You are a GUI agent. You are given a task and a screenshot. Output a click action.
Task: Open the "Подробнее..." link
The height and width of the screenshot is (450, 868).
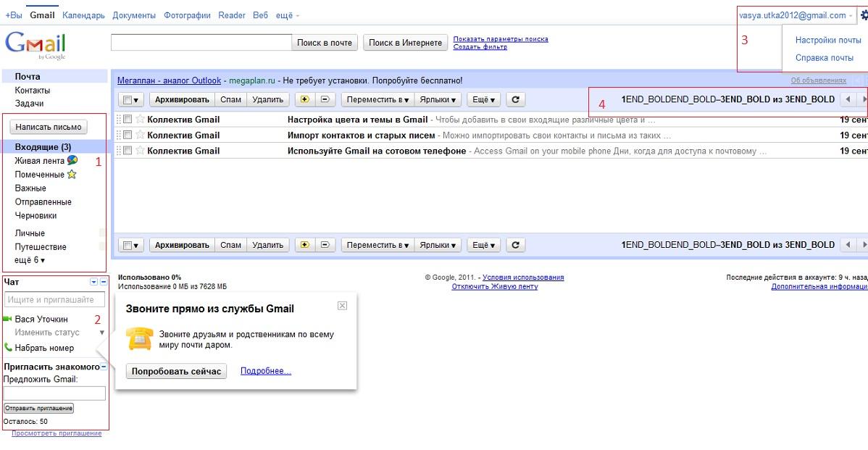[x=266, y=371]
